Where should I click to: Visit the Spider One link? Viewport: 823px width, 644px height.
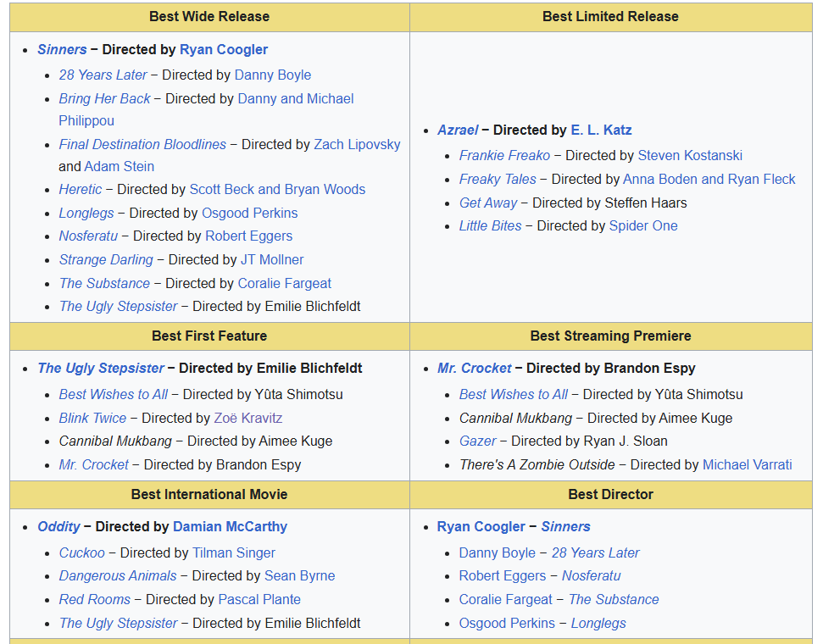click(x=643, y=226)
